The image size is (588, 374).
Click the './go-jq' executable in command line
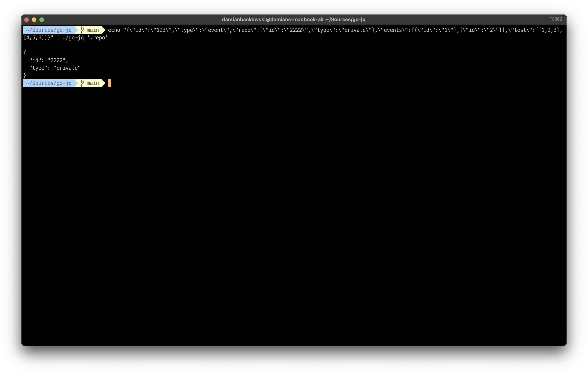(x=73, y=38)
